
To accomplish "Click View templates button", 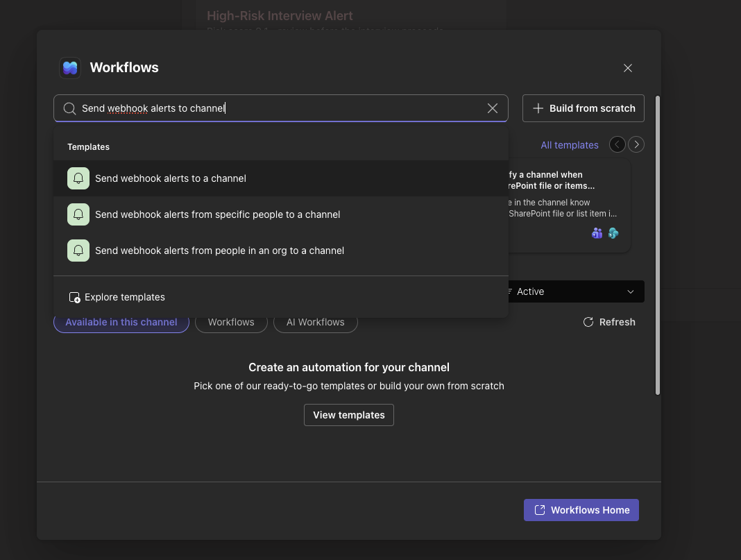I will pos(349,415).
